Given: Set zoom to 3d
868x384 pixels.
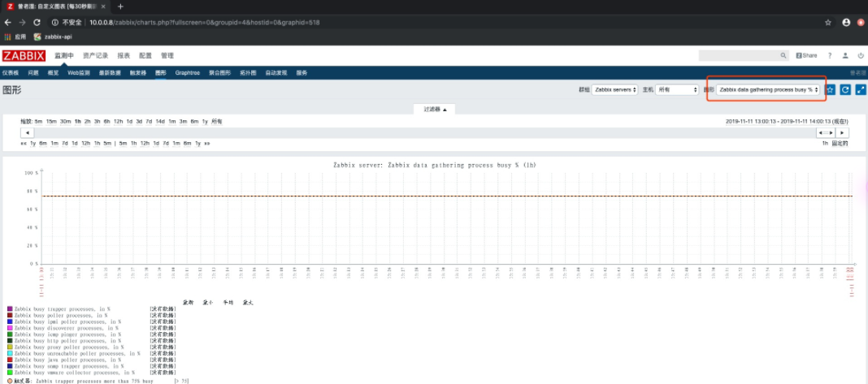Looking at the screenshot, I should (x=140, y=121).
